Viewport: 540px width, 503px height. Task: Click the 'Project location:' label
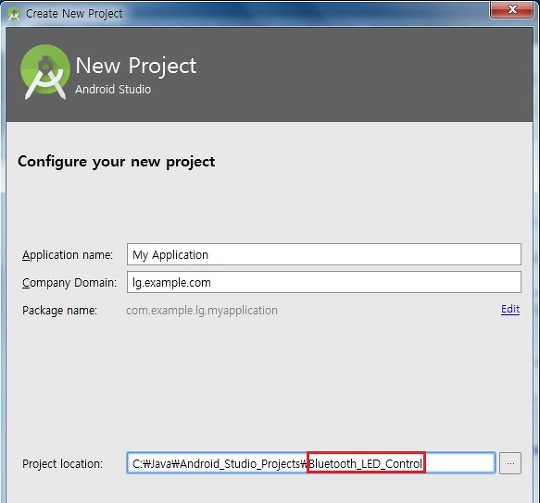tap(62, 464)
